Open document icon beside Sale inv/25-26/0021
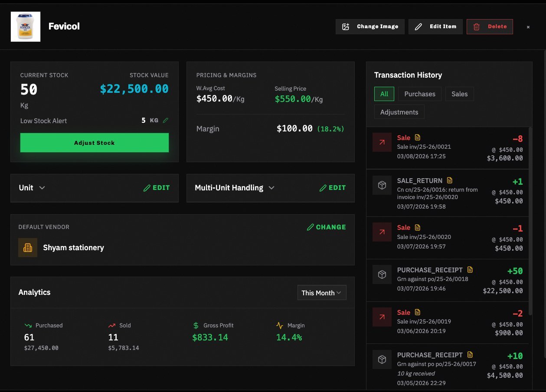546x392 pixels. point(418,137)
